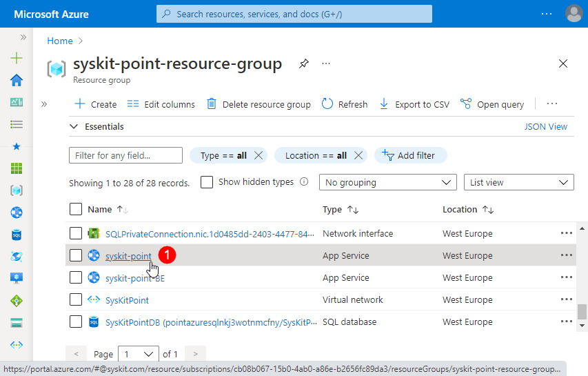Open the JSON View link
The width and height of the screenshot is (588, 376).
(546, 126)
